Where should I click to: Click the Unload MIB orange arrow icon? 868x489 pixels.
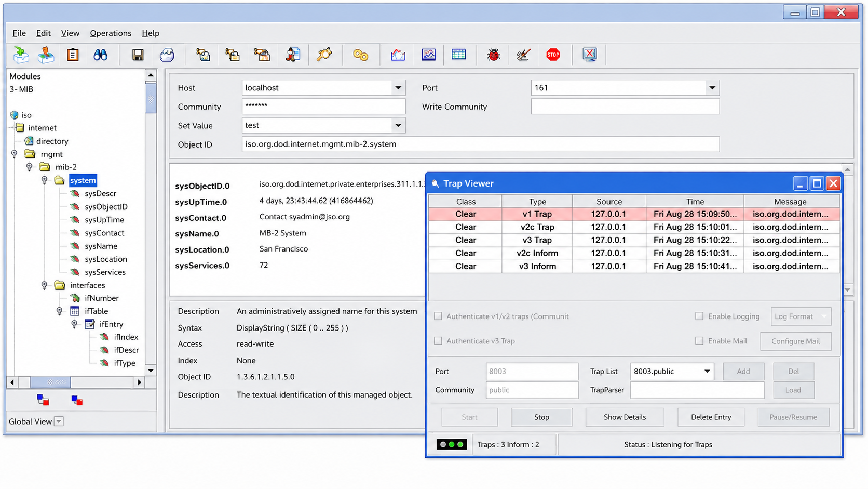tap(46, 55)
